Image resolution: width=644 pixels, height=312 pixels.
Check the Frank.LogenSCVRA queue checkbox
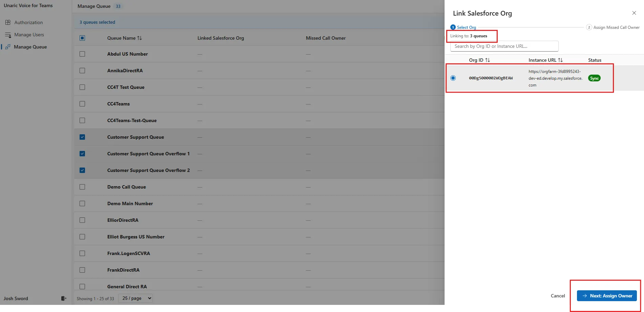pyautogui.click(x=82, y=253)
